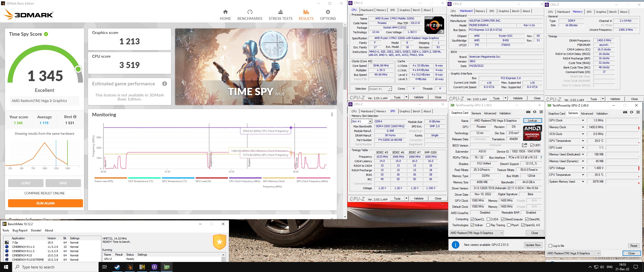
Task: Take screenshot via camera icon in Graphics Card GPU-Z window
Action: [528, 112]
